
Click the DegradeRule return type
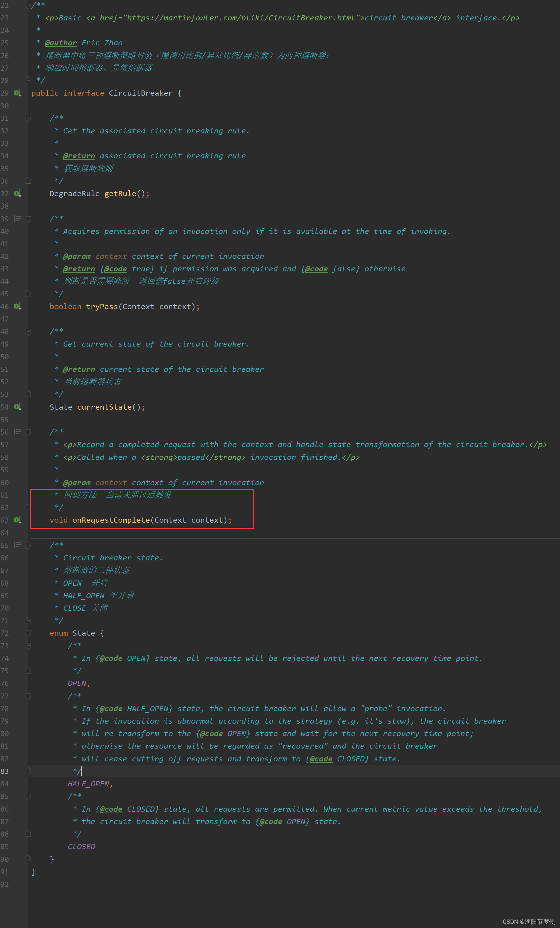pos(75,193)
